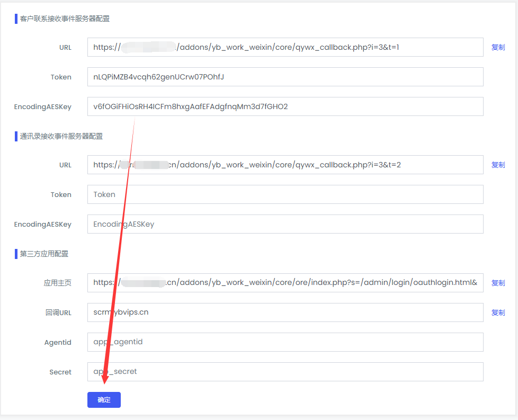Click the 应用主页 field label
This screenshot has height=420, width=518.
58,283
